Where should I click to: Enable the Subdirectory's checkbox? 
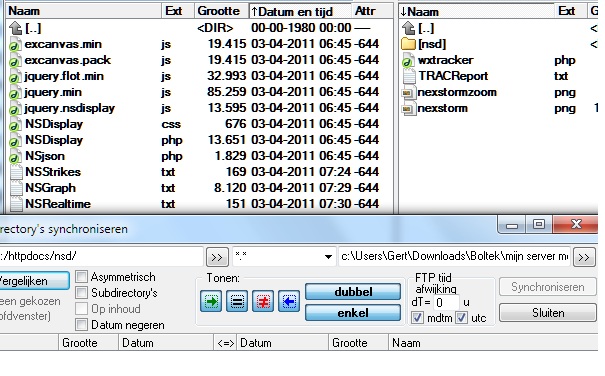coord(81,293)
